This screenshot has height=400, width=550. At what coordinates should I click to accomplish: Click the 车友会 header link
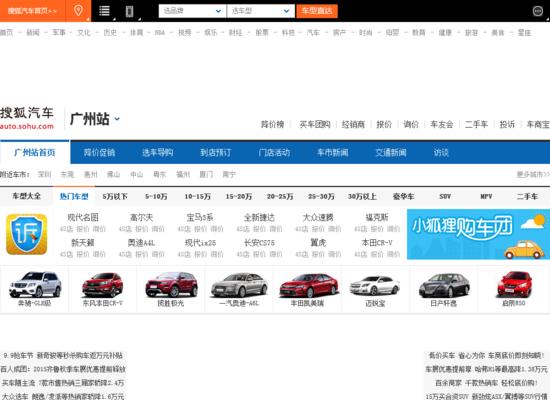click(x=442, y=124)
